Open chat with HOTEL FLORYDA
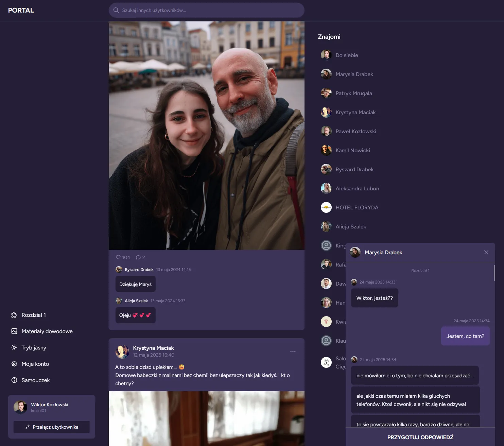Image resolution: width=504 pixels, height=446 pixels. (357, 207)
